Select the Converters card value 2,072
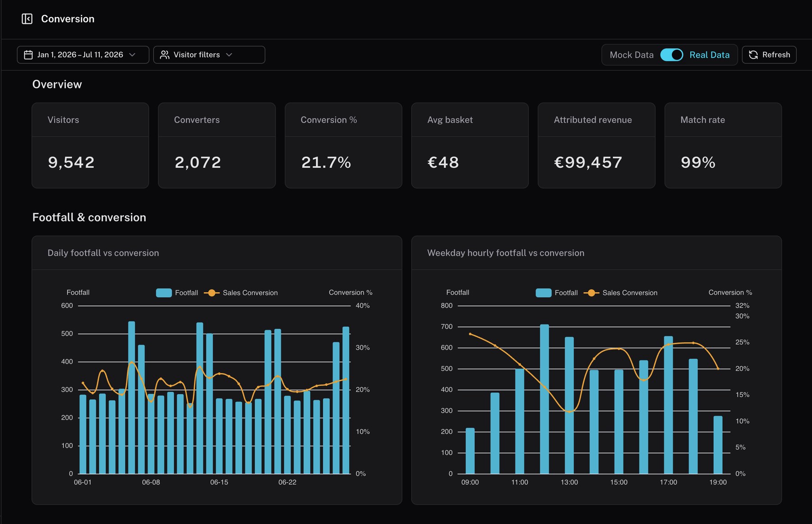 198,162
